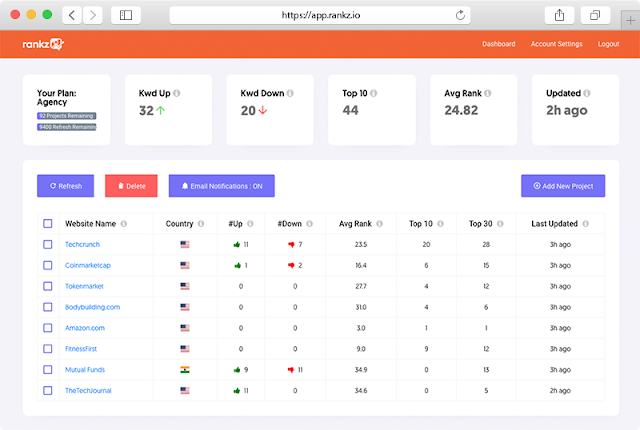Open the Techcrunch project link
640x430 pixels.
pos(82,244)
